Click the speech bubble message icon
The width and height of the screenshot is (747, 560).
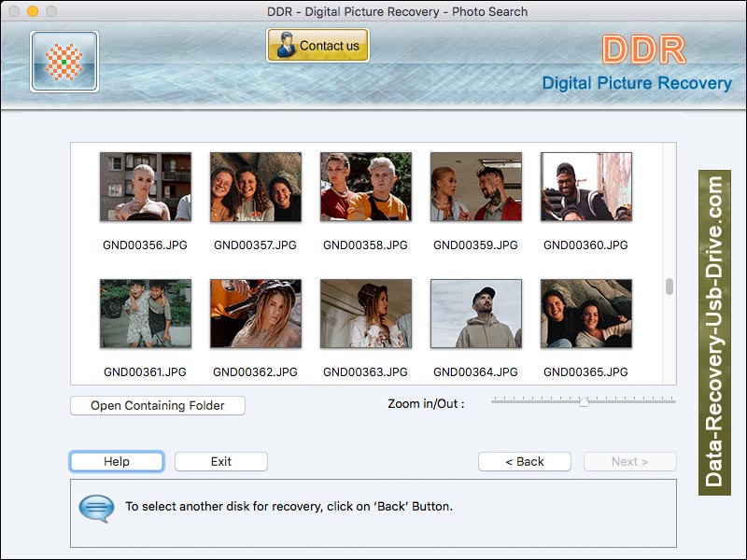coord(97,508)
